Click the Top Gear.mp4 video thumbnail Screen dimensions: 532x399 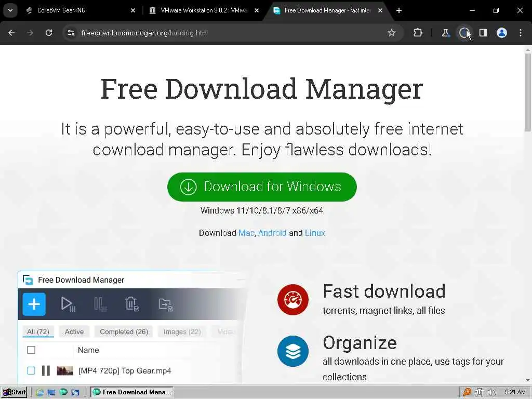[65, 370]
